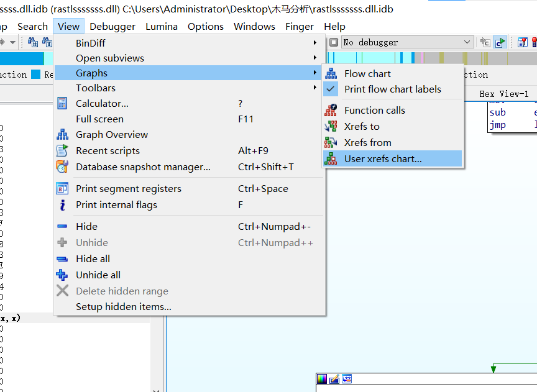
Task: Click the green arrow C toolbar icon
Action: coord(500,42)
